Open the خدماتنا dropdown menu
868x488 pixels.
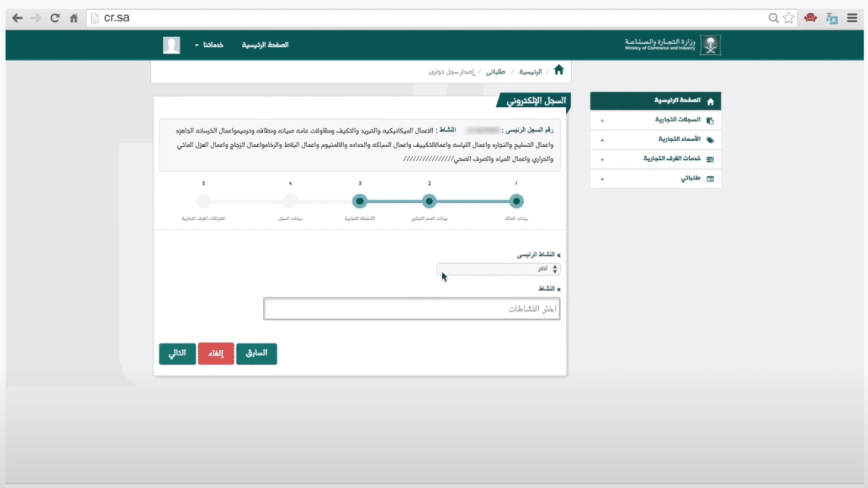point(209,45)
